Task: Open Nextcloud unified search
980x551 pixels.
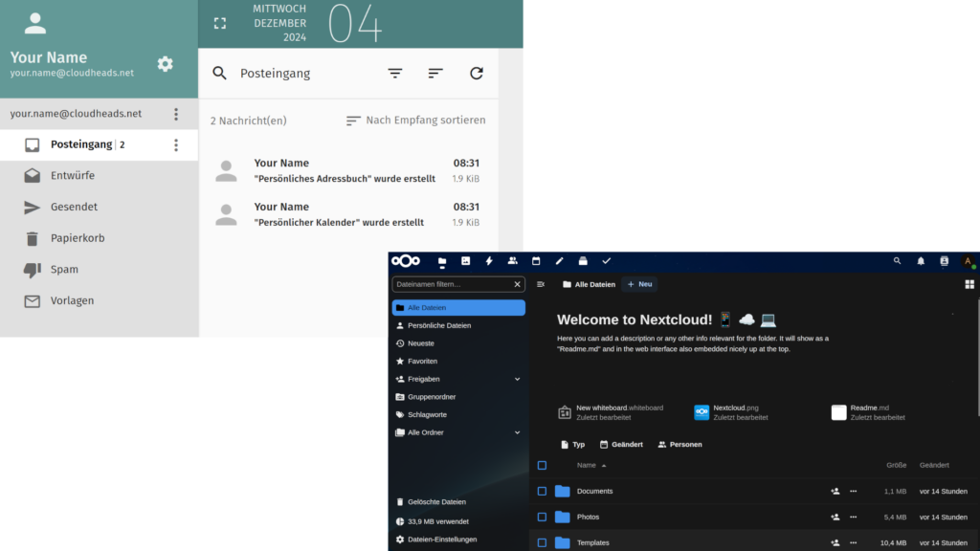Action: click(x=897, y=261)
